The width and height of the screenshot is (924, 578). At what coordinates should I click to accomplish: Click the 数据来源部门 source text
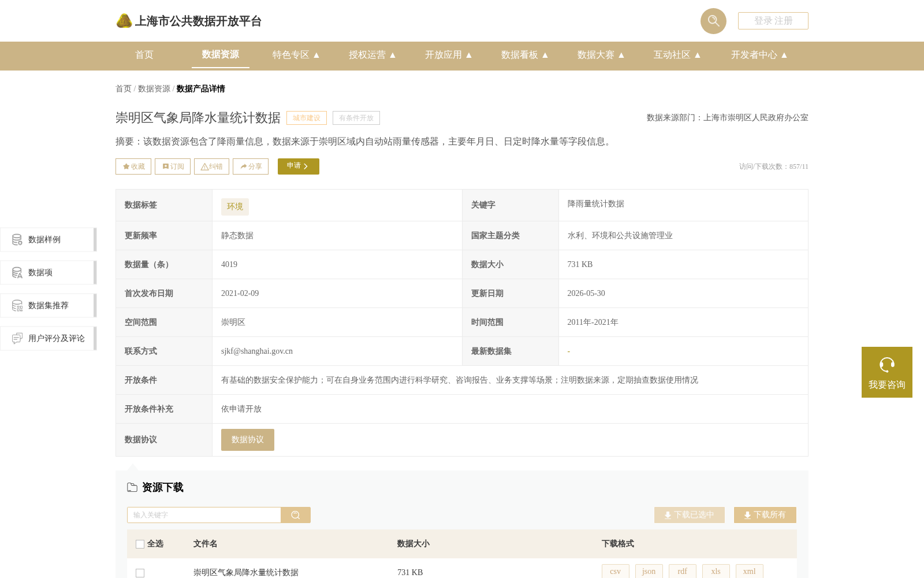[728, 118]
